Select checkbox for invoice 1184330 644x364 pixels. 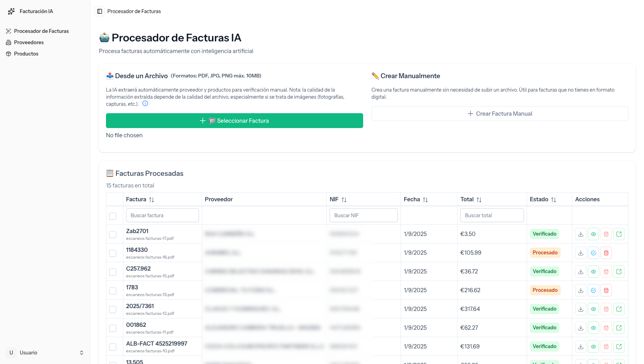[x=113, y=253]
